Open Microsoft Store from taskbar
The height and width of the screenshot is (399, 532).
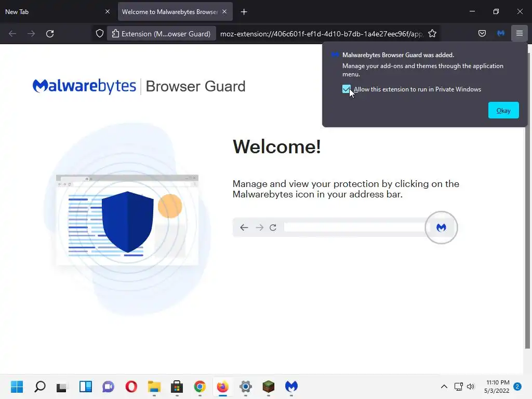coord(177,387)
